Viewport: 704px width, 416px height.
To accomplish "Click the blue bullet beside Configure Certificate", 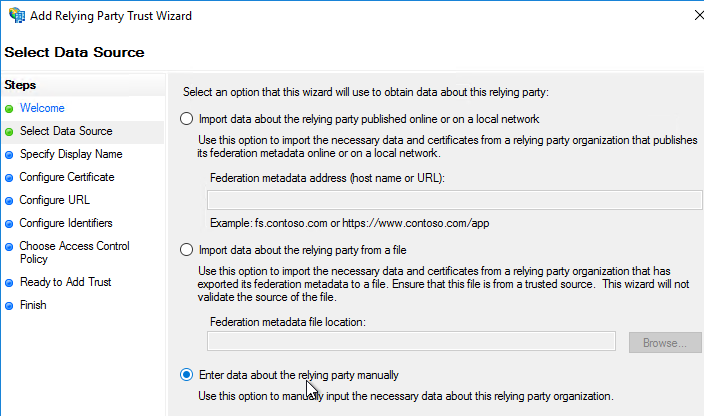I will tap(9, 178).
